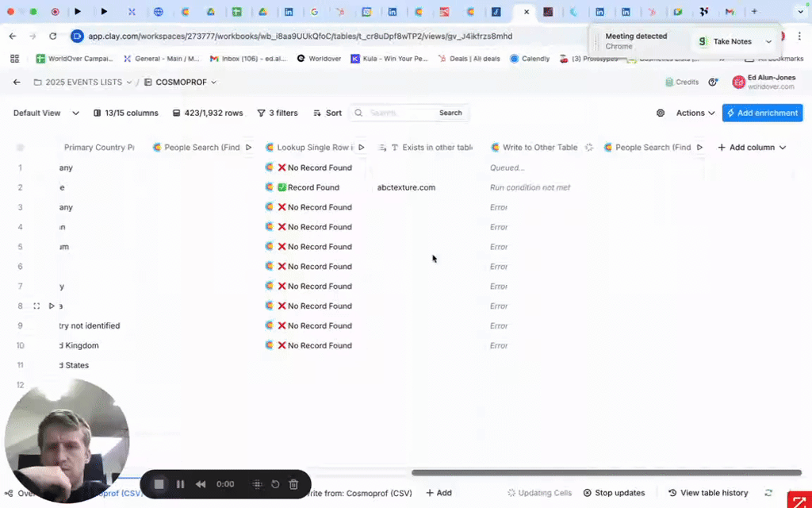Screen dimensions: 812x508
Task: Open the 3 filters panel
Action: (x=278, y=114)
